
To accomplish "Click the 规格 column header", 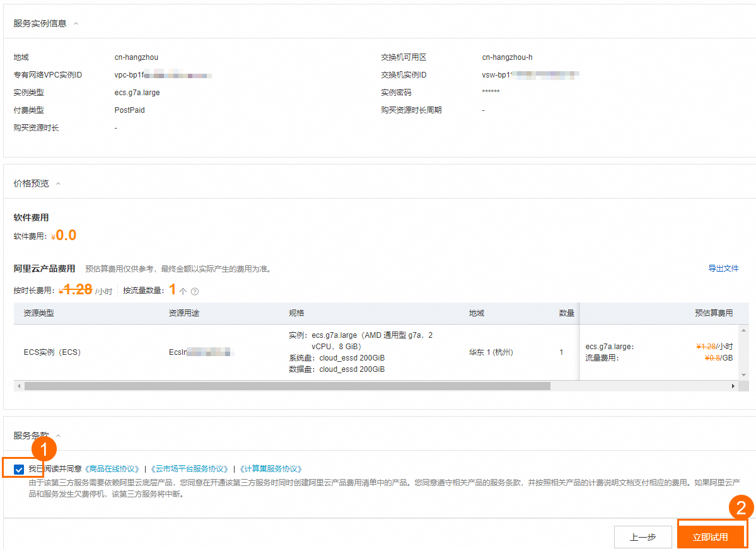I will coord(296,313).
